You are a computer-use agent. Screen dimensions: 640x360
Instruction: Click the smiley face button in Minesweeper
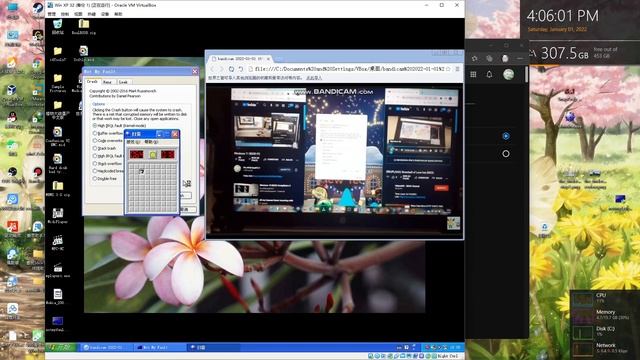point(153,154)
